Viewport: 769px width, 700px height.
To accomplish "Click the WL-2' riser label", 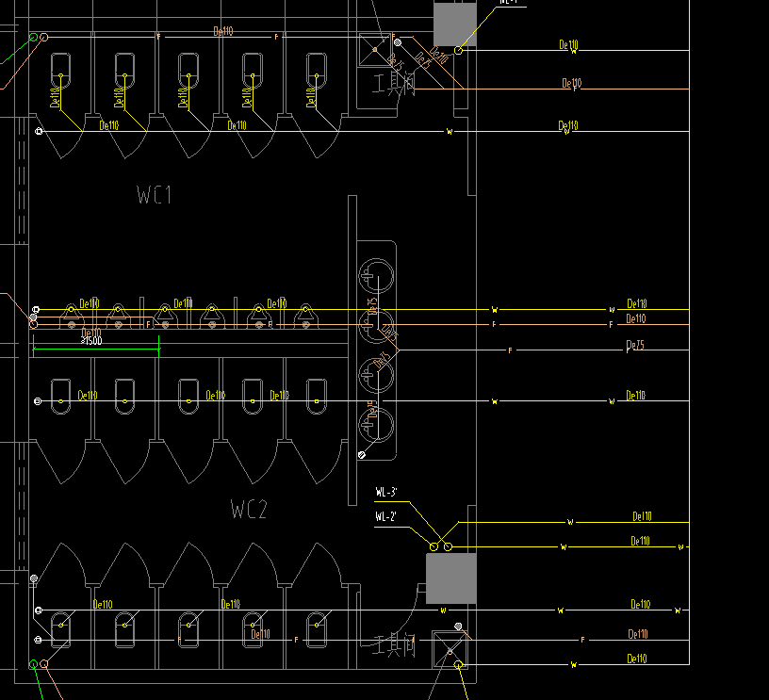I will [386, 516].
